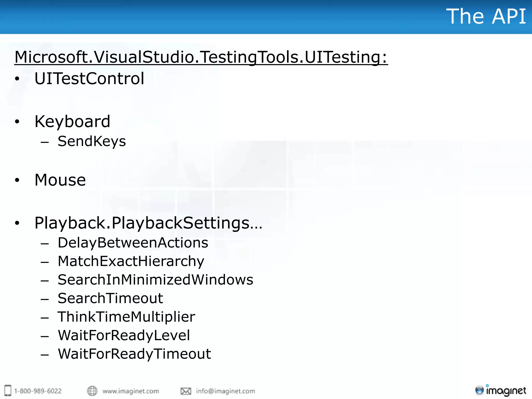This screenshot has width=532, height=399.
Task: Click the phone icon in the footer
Action: (x=8, y=390)
